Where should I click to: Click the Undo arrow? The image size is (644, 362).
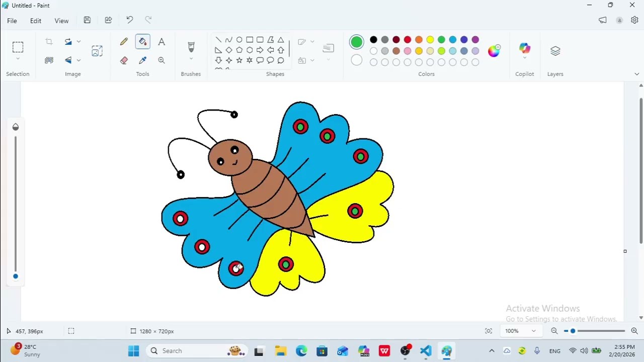point(129,20)
